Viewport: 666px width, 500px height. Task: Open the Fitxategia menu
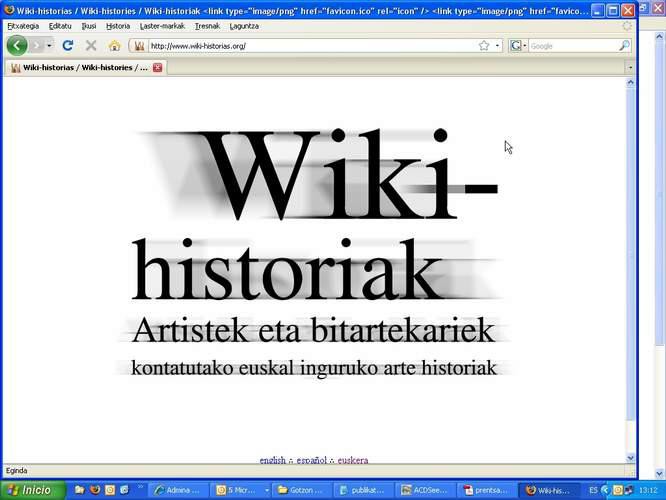click(x=23, y=26)
